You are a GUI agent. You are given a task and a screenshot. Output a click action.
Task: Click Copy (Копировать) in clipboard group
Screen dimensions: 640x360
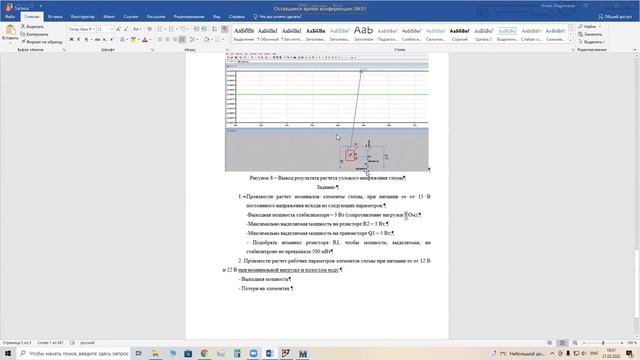pyautogui.click(x=34, y=34)
